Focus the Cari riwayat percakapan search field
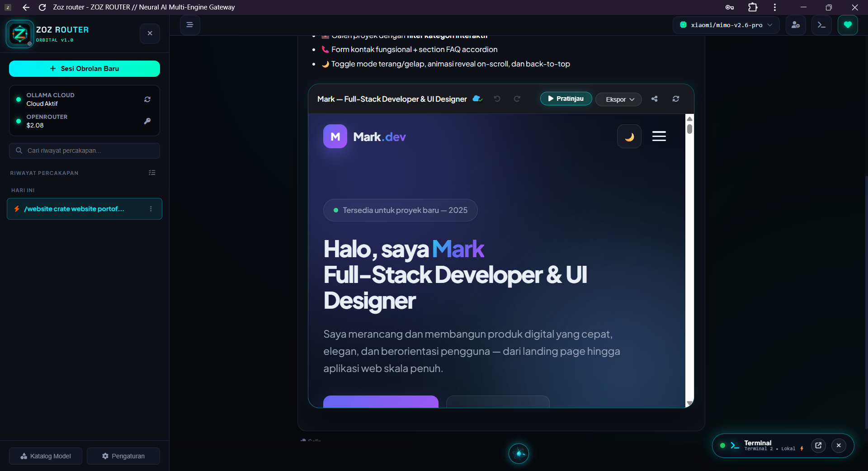This screenshot has height=471, width=868. point(85,151)
